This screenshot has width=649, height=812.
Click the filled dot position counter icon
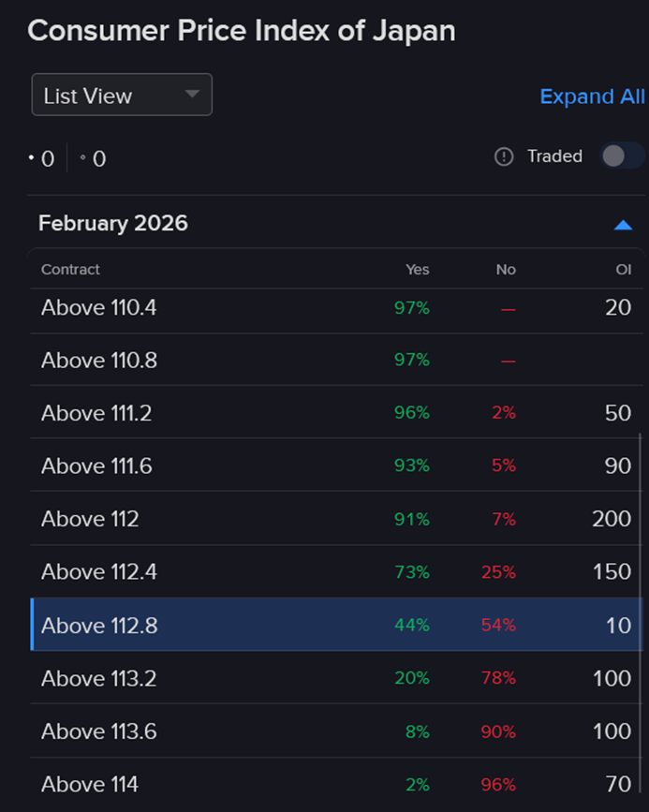tap(32, 158)
